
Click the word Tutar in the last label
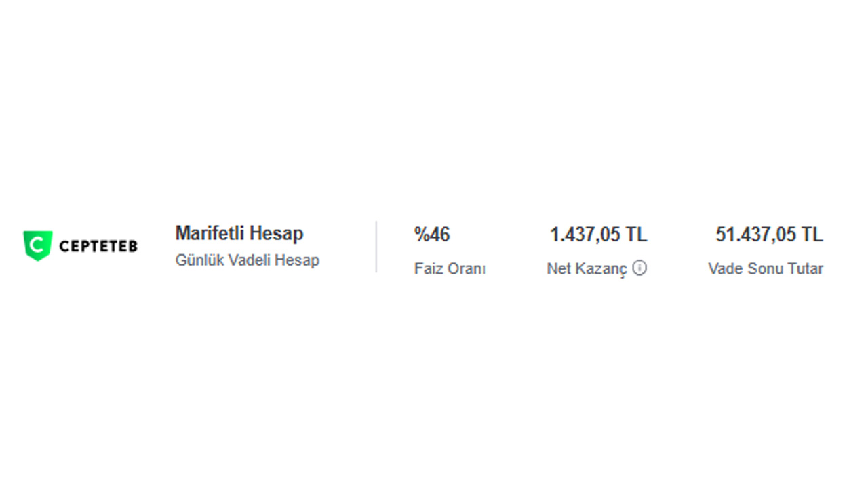(x=804, y=269)
